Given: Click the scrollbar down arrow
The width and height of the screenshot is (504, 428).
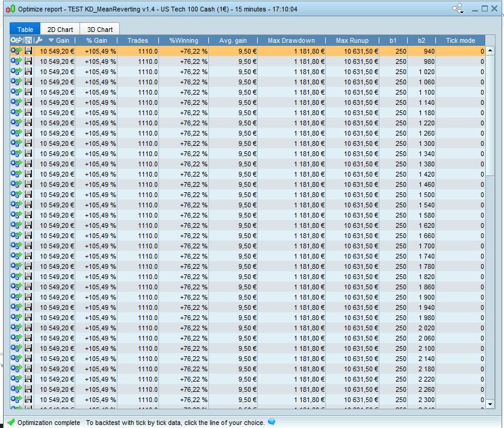Looking at the screenshot, I should click(490, 404).
